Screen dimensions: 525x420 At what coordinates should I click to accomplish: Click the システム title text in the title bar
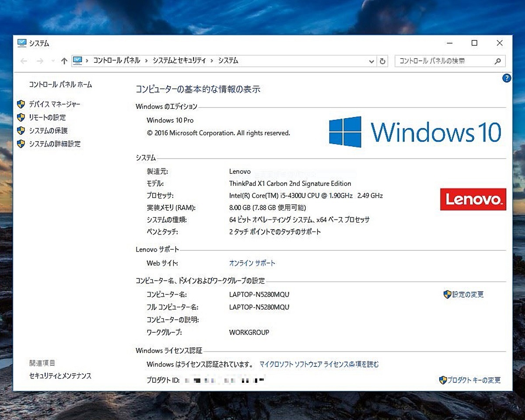tap(39, 43)
